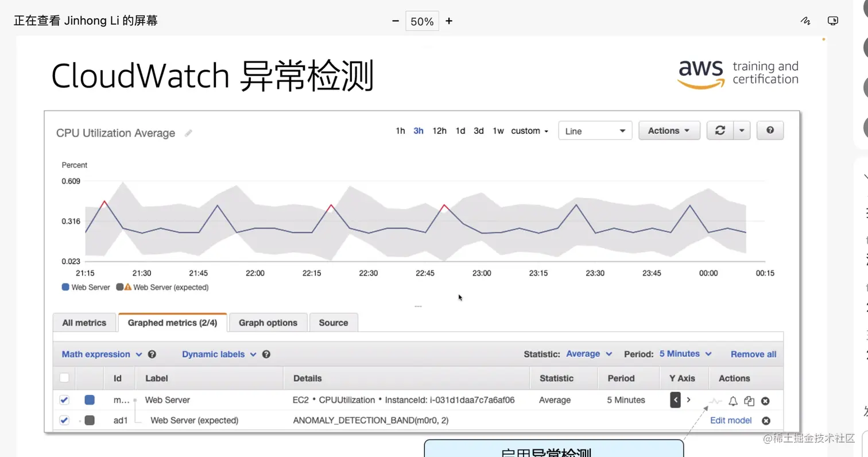Image resolution: width=868 pixels, height=457 pixels.
Task: Click the 50% zoom level field
Action: [422, 21]
